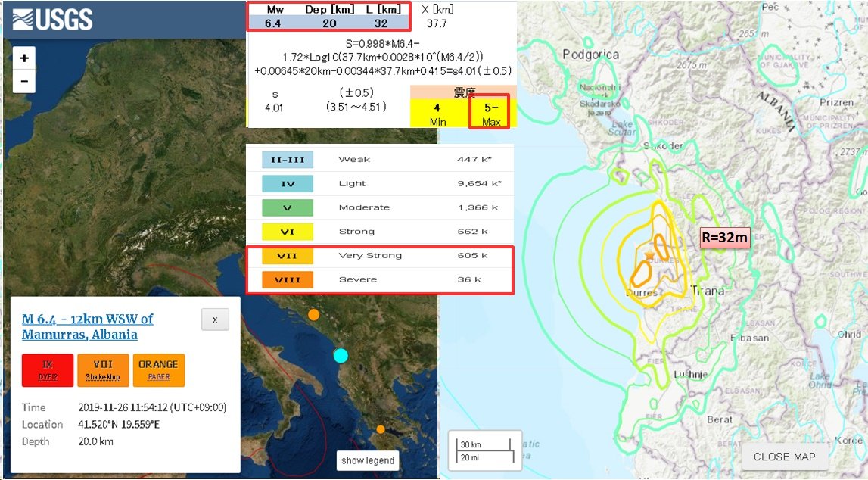Click the s value 4.01

(274, 108)
